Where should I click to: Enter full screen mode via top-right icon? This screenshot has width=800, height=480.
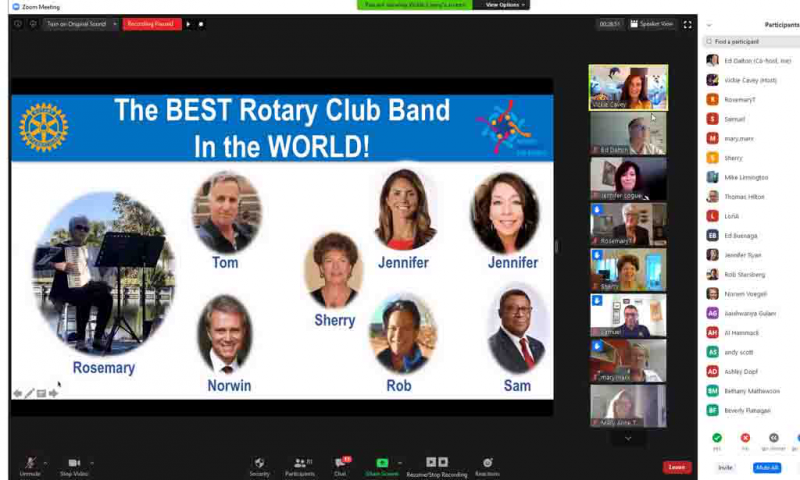pos(687,24)
